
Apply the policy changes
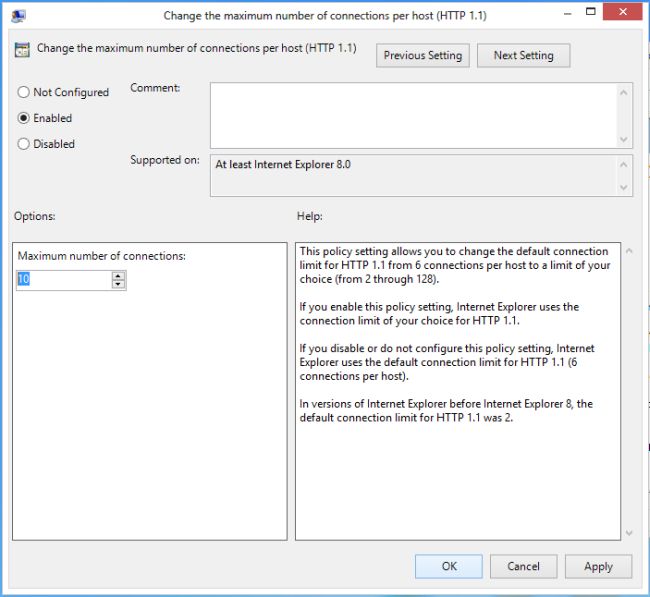pos(598,566)
